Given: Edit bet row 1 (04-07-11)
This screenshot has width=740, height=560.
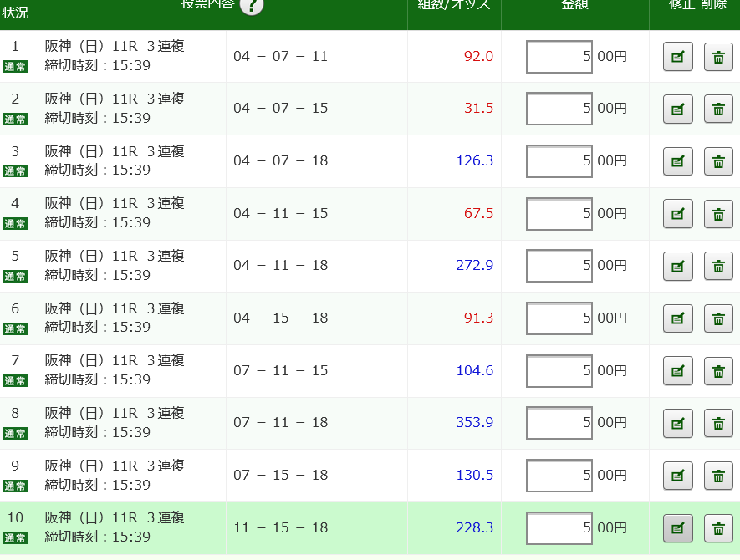Looking at the screenshot, I should tap(677, 57).
